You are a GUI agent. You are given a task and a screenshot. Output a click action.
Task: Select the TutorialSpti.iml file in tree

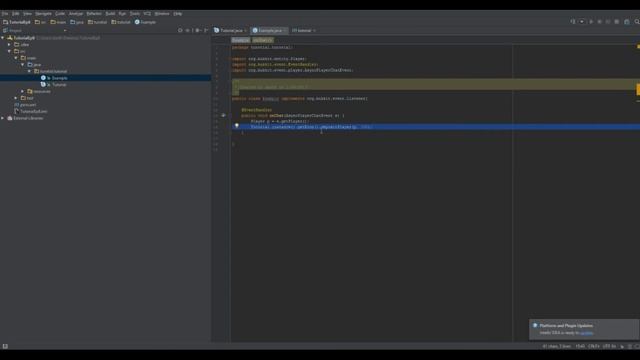coord(33,111)
